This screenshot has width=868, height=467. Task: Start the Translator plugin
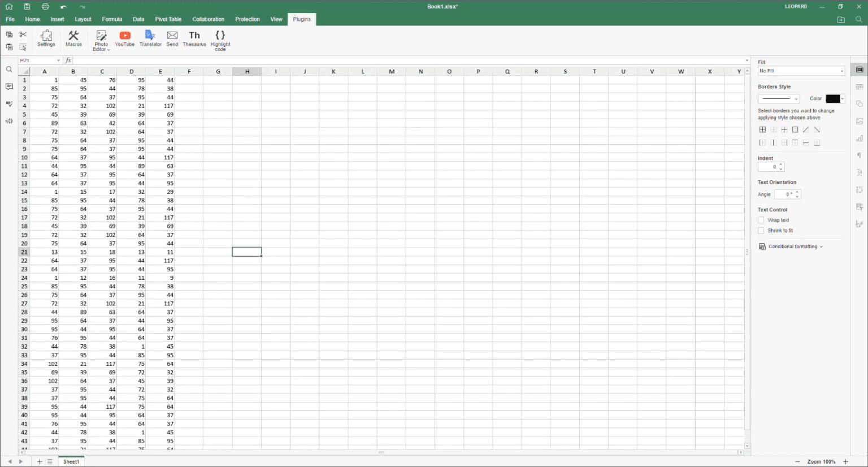[150, 40]
